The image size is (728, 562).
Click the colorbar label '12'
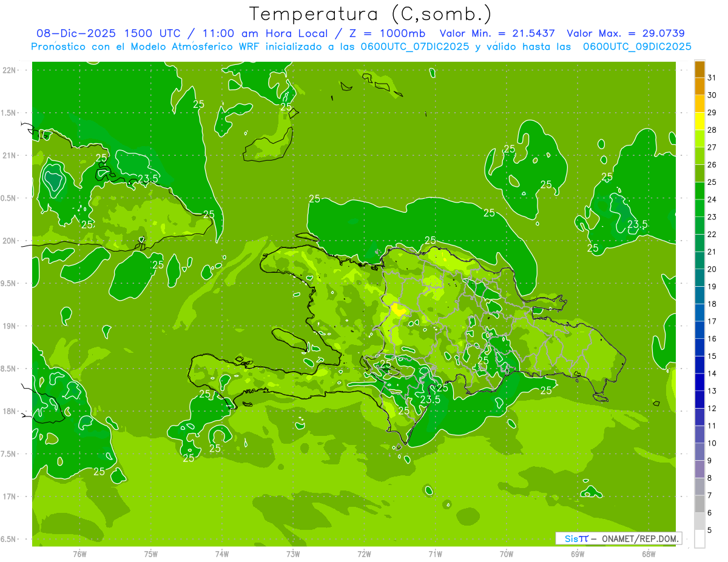[x=712, y=408]
